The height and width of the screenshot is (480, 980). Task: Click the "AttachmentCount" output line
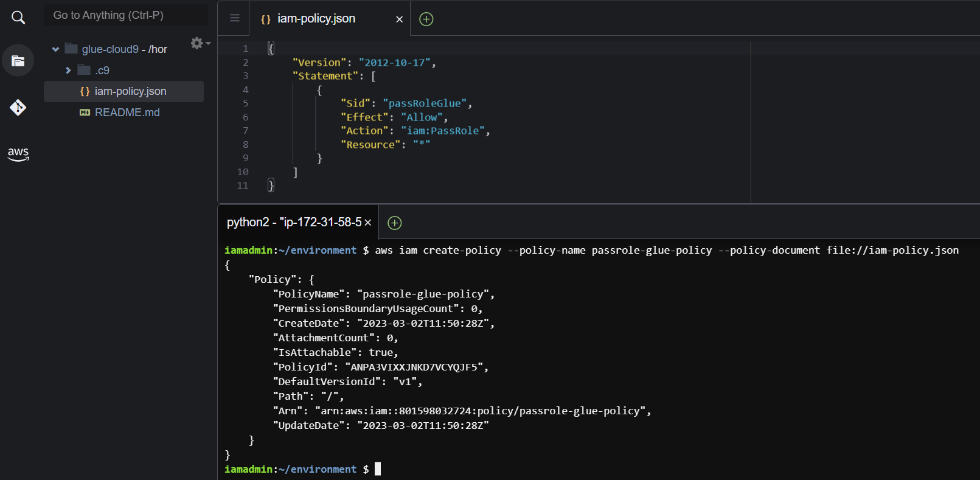tap(336, 338)
